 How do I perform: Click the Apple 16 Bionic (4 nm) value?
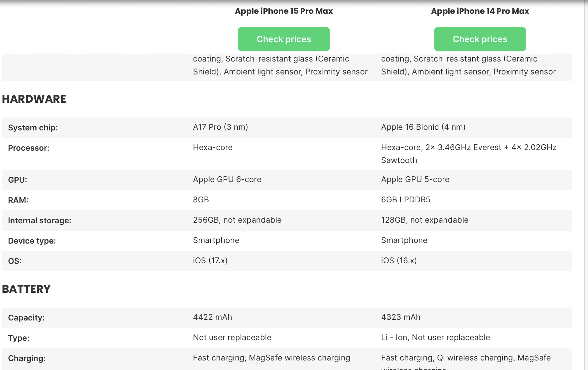pyautogui.click(x=423, y=127)
